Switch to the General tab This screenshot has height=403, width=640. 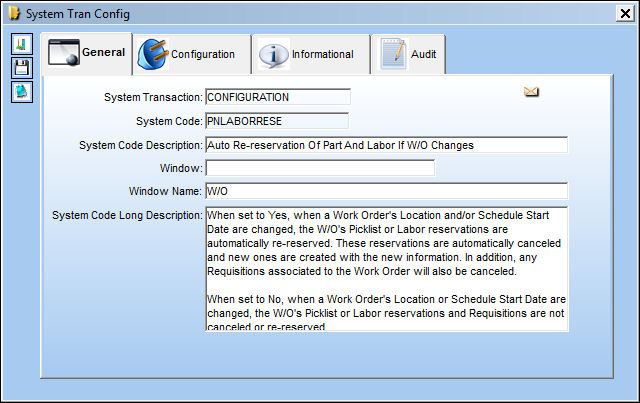(87, 53)
